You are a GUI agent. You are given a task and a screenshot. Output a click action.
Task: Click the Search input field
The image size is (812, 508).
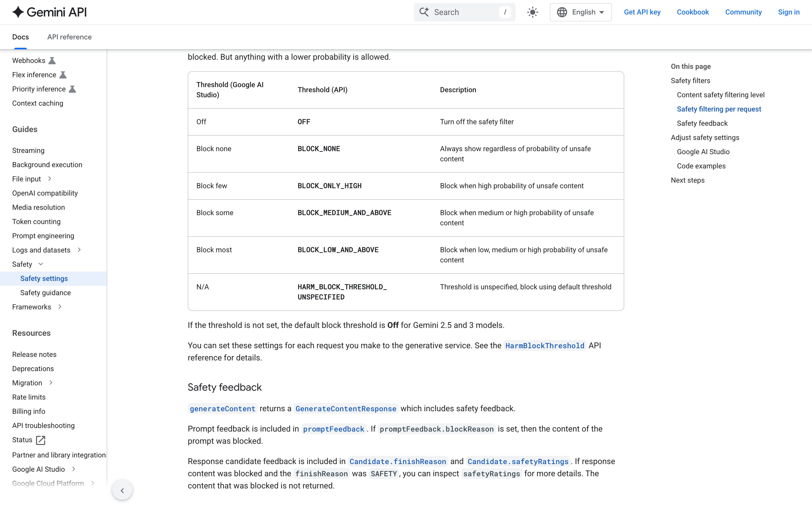[x=464, y=12]
